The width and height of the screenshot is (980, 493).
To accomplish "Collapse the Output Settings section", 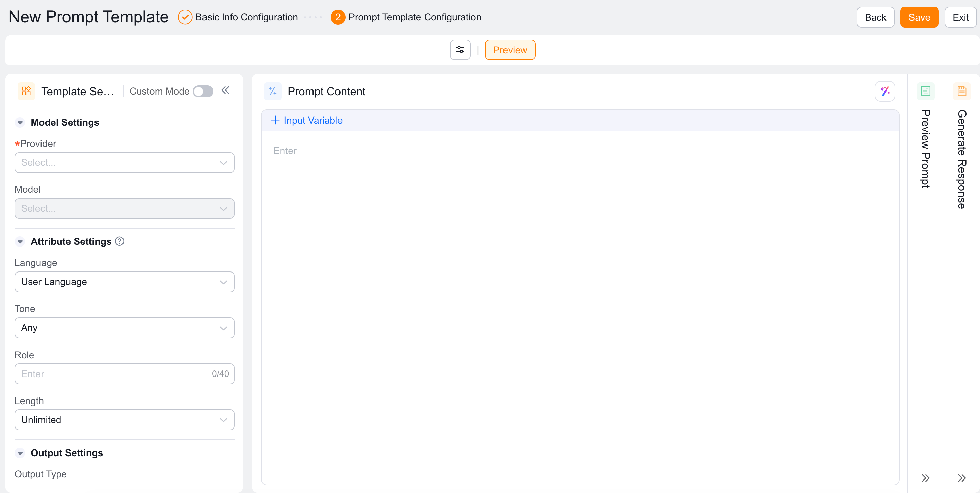I will coord(20,453).
